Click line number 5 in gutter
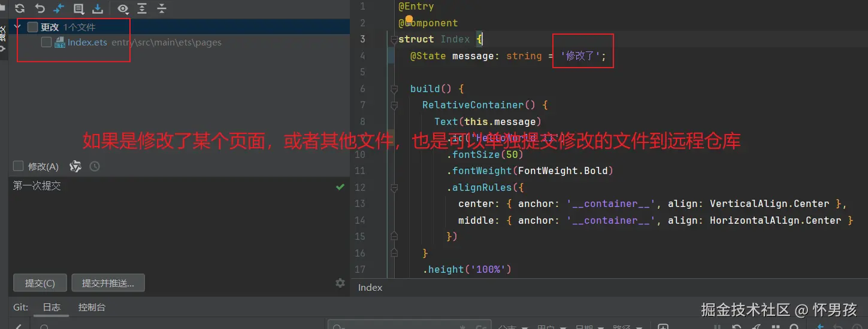Screen dimensions: 868x329 click(x=362, y=72)
